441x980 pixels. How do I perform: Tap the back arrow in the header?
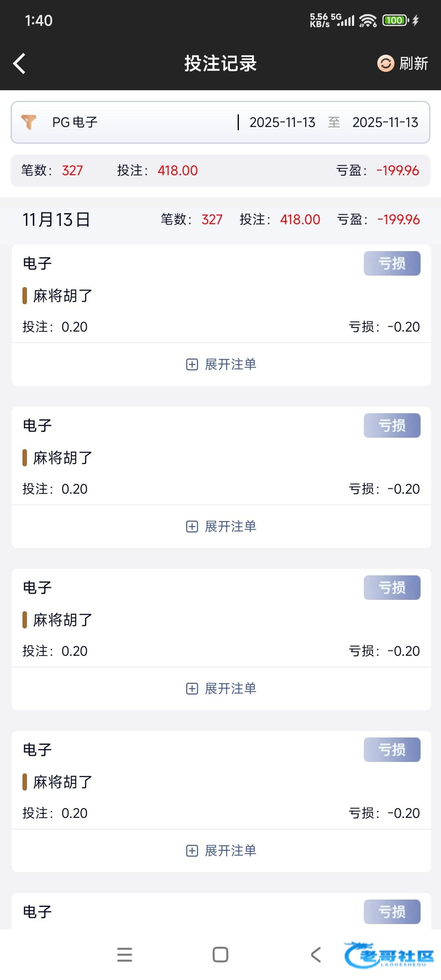coord(19,64)
